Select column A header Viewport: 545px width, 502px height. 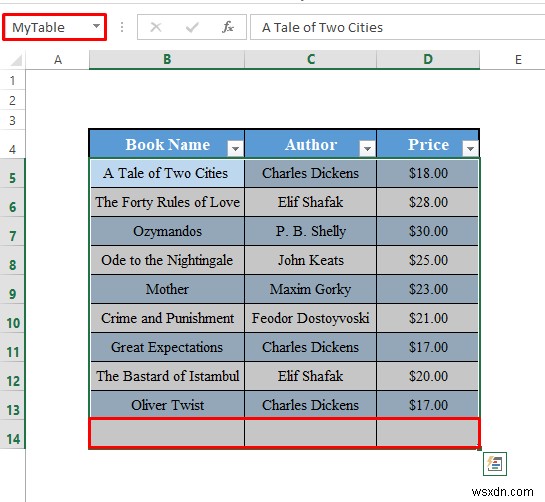[x=58, y=60]
